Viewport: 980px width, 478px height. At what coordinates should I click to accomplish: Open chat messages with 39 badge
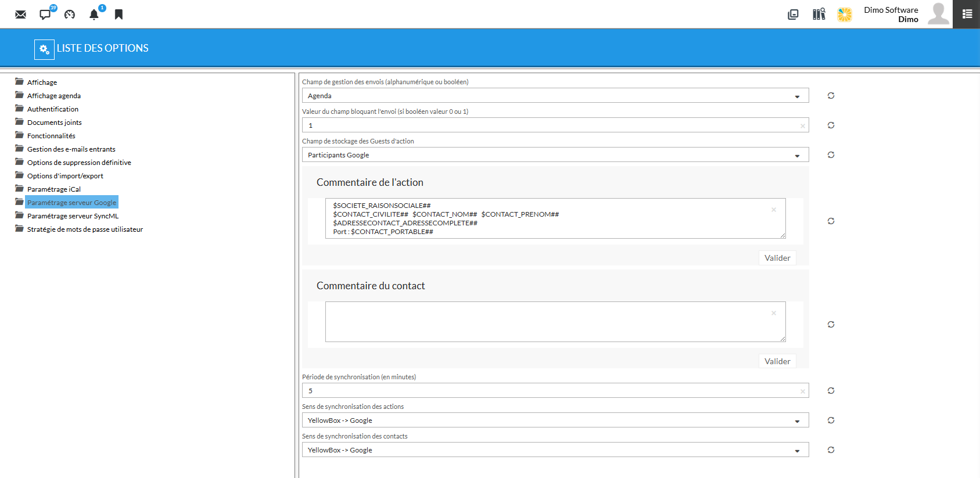click(x=45, y=15)
